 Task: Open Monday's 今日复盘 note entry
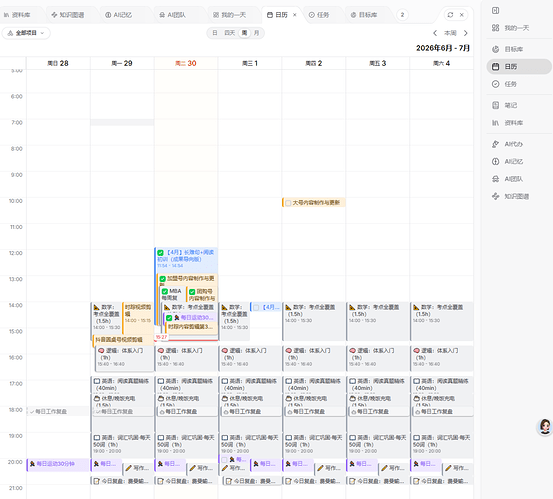123,481
